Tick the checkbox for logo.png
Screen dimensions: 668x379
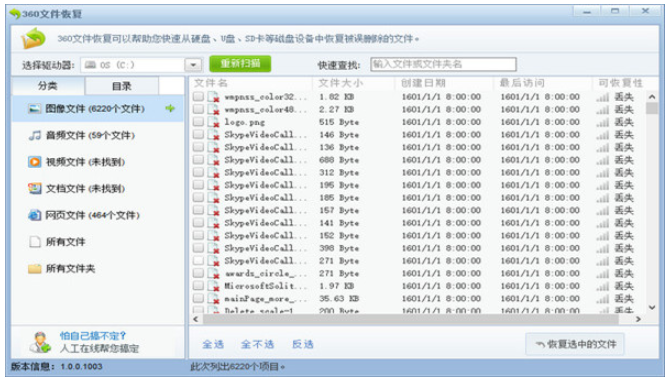click(198, 122)
